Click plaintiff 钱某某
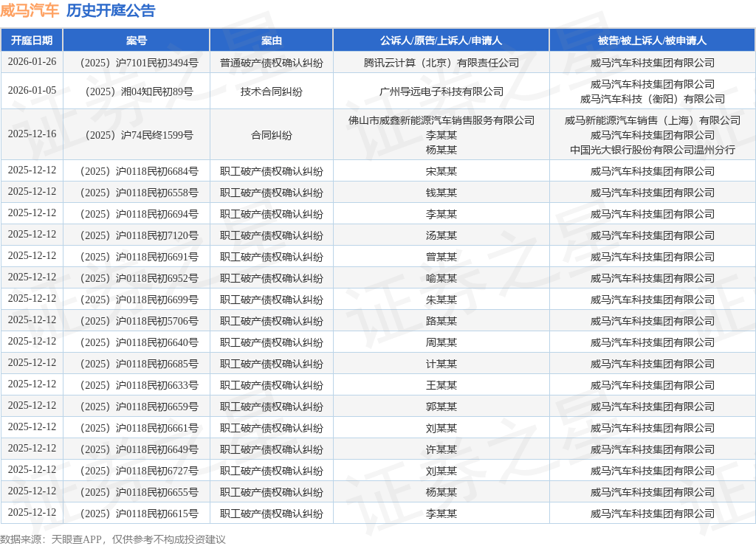The image size is (756, 546). pos(441,193)
